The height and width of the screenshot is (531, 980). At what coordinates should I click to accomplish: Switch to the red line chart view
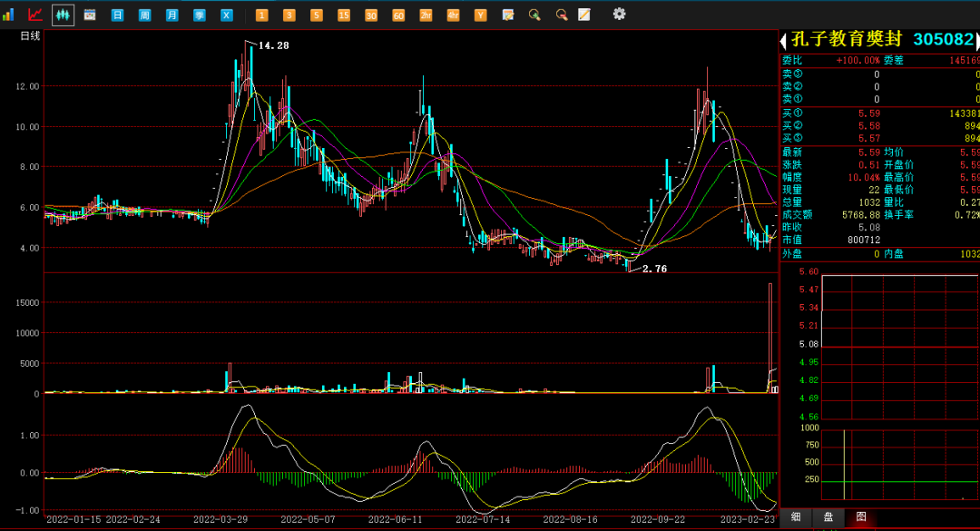[x=35, y=15]
